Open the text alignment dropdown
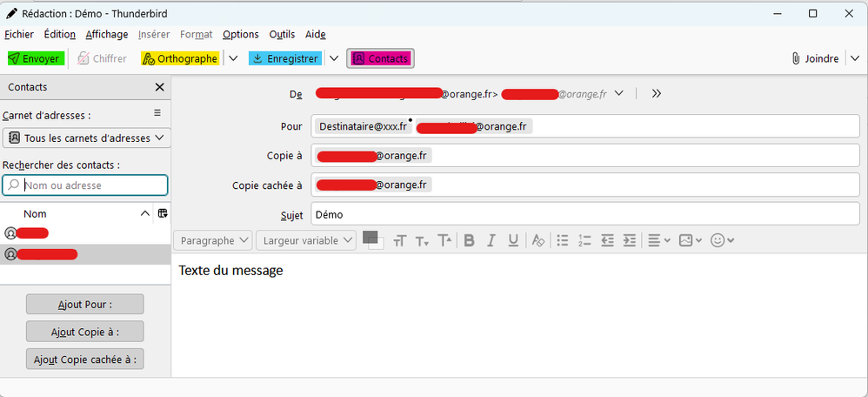 click(x=659, y=240)
